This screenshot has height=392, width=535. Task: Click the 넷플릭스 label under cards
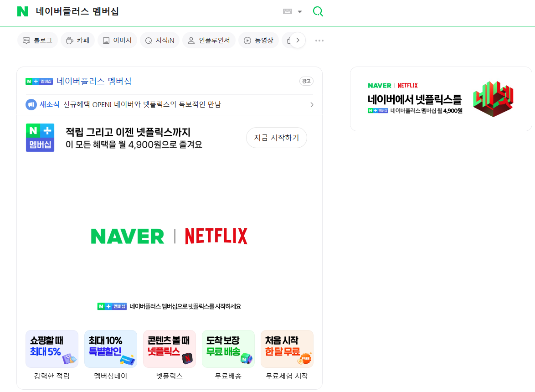pos(170,376)
